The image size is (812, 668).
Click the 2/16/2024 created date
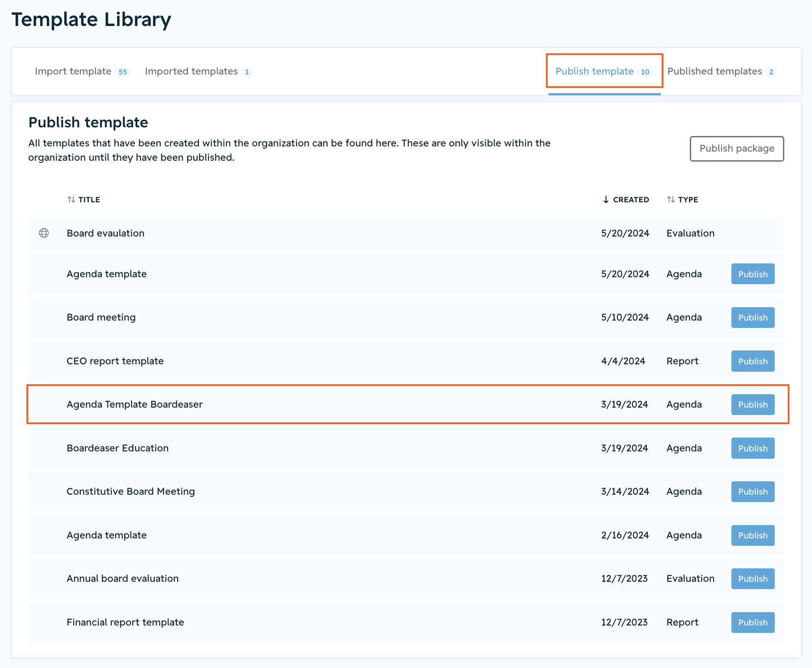tap(625, 535)
